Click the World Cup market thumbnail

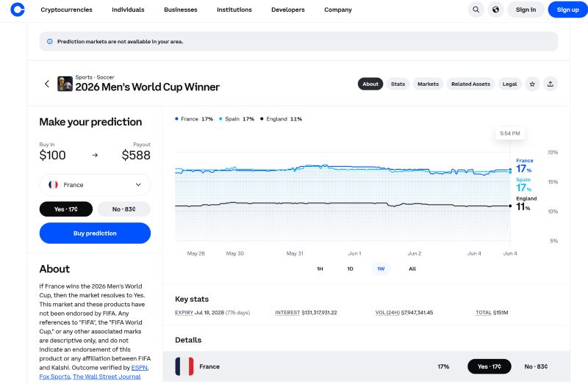click(65, 84)
